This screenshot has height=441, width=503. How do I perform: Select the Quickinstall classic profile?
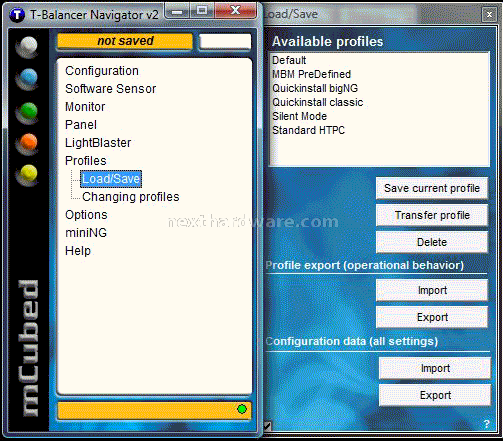pyautogui.click(x=318, y=102)
